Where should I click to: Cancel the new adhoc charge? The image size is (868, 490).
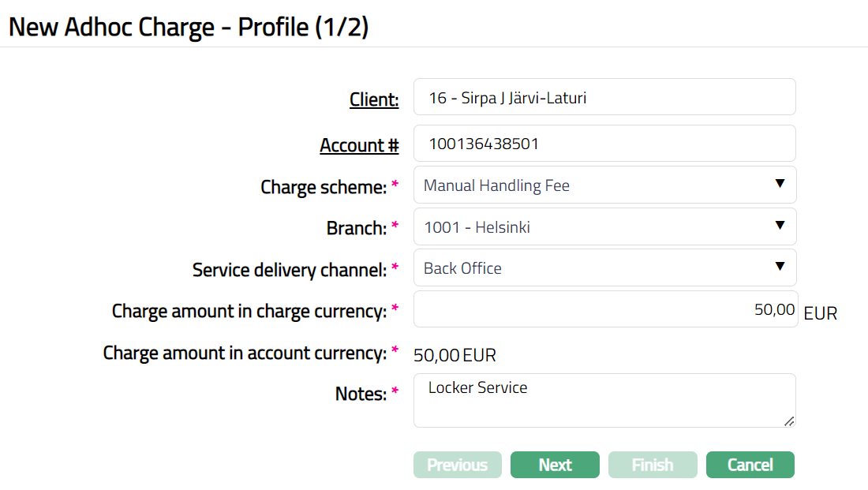click(x=750, y=465)
